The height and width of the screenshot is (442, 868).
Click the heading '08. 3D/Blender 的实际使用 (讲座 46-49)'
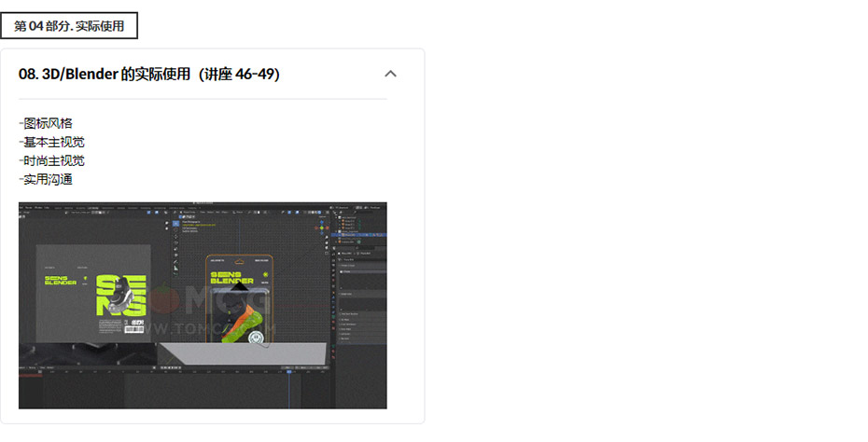[x=149, y=74]
